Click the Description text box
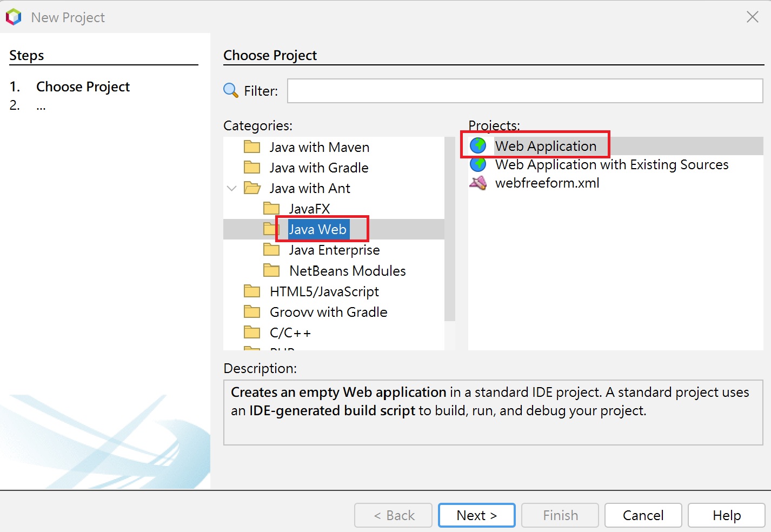The width and height of the screenshot is (771, 532). tap(493, 413)
